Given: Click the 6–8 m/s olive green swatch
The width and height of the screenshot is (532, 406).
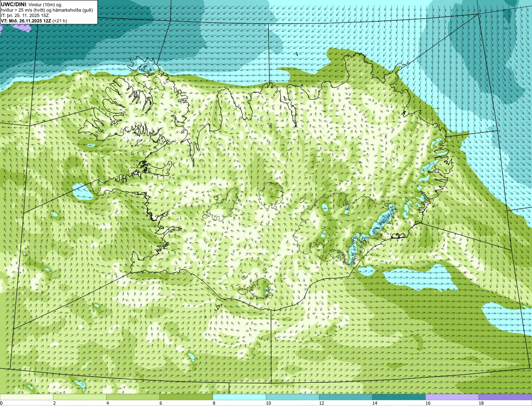Looking at the screenshot, I should (186, 397).
